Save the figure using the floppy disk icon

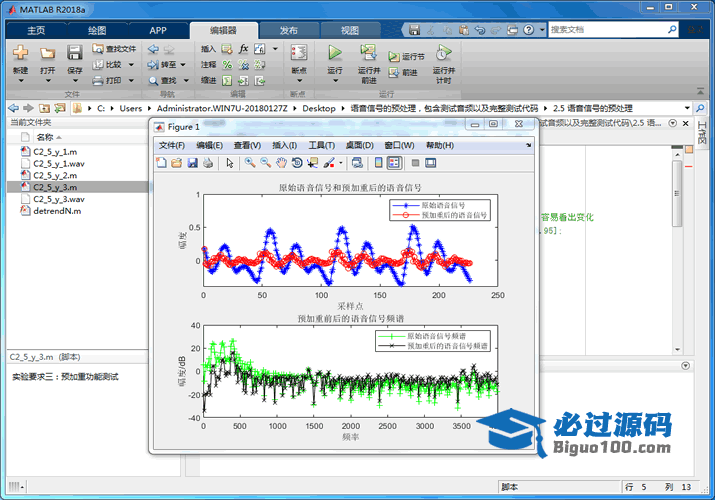[x=192, y=163]
